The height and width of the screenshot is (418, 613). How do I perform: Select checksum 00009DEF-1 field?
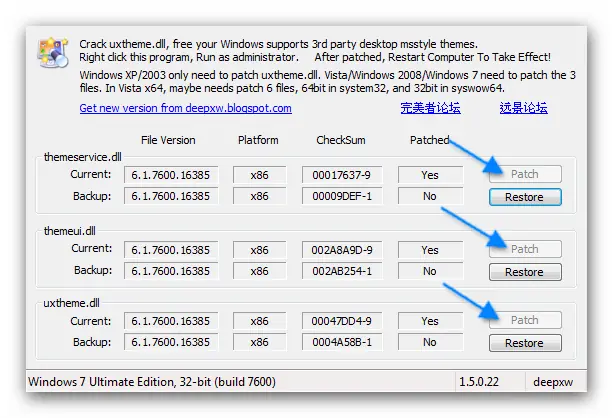(x=342, y=196)
